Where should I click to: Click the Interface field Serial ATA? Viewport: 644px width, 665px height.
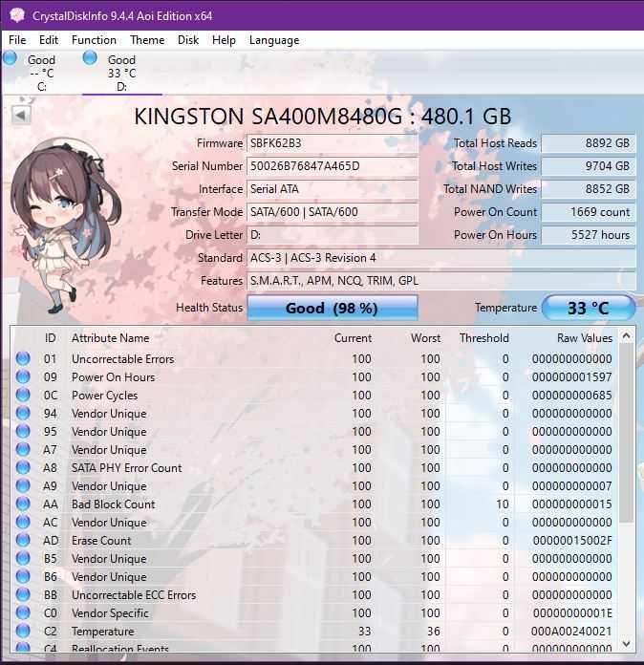click(333, 189)
